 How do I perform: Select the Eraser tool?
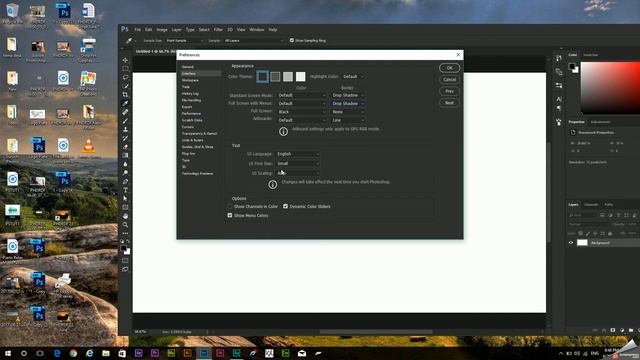(125, 147)
